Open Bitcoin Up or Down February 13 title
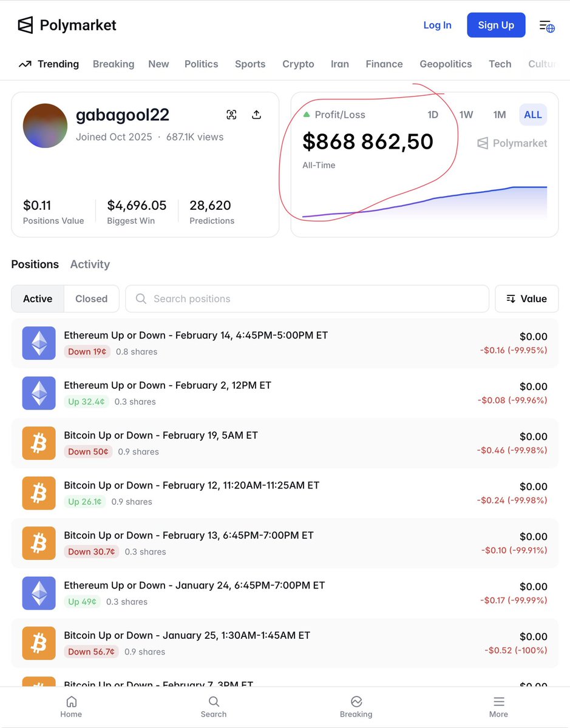 point(189,535)
